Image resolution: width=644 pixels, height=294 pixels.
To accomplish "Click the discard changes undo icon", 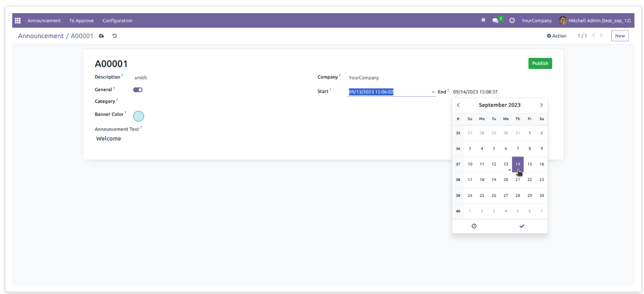I will (114, 36).
